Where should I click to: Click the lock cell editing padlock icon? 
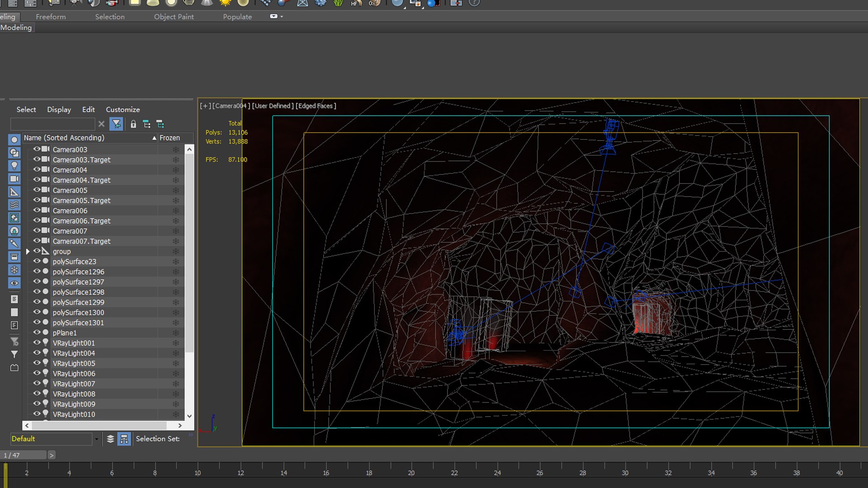[x=133, y=124]
